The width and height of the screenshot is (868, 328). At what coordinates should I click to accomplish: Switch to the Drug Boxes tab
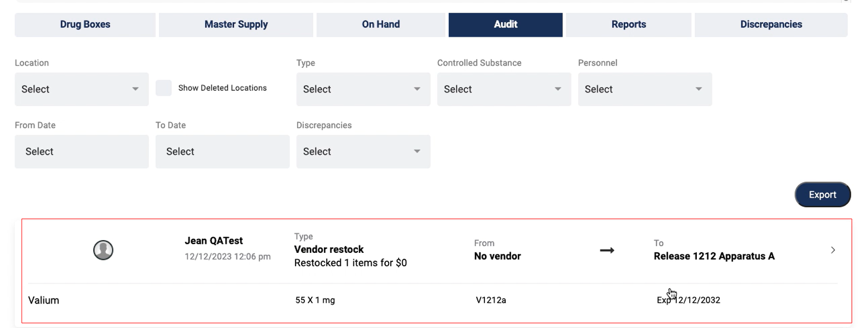tap(85, 25)
